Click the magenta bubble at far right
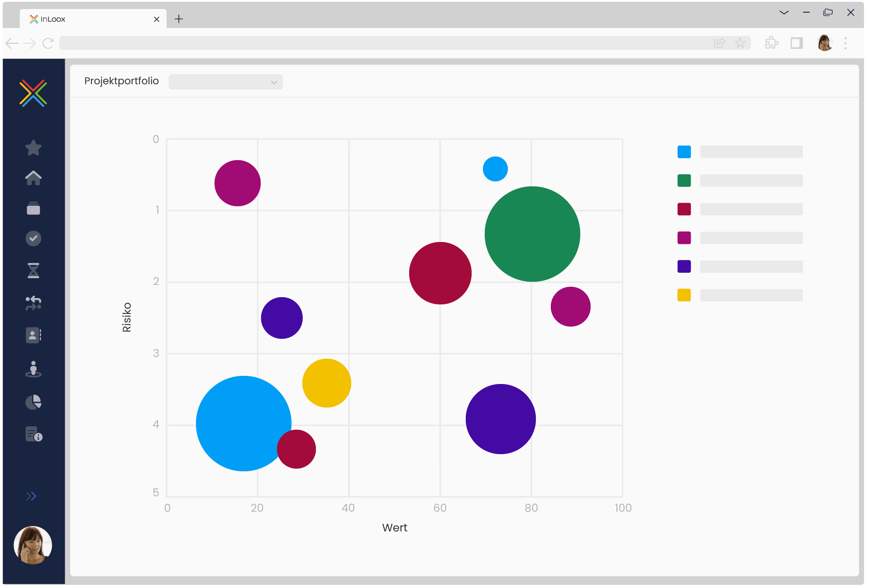Screen dimensions: 869x588 (x=570, y=306)
